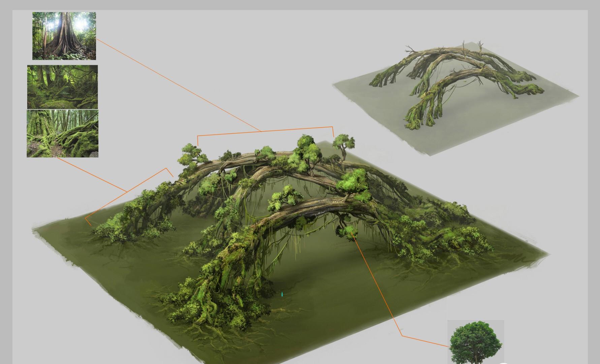
Task: Click the bare-branch arch sketch variant
Action: (x=456, y=98)
